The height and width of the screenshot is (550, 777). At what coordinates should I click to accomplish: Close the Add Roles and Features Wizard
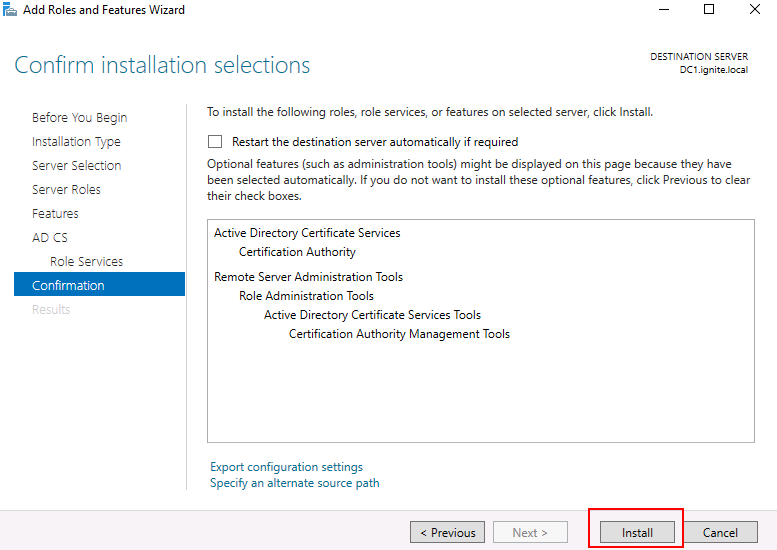tap(755, 9)
